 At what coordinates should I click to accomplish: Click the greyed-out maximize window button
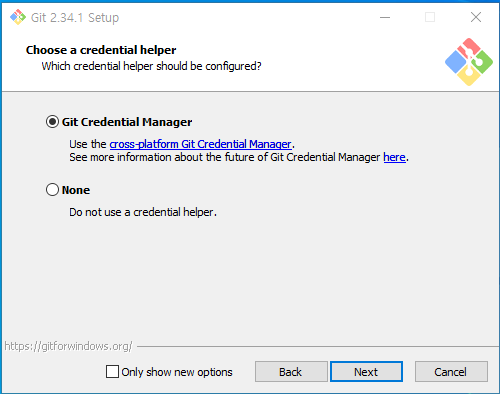(x=430, y=17)
